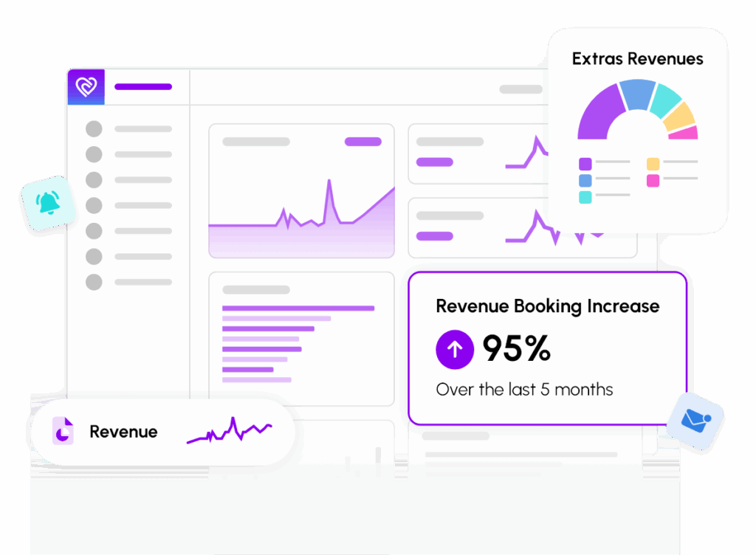Image resolution: width=756 pixels, height=555 pixels.
Task: Select the fourth gray sidebar circle icon
Action: (94, 205)
